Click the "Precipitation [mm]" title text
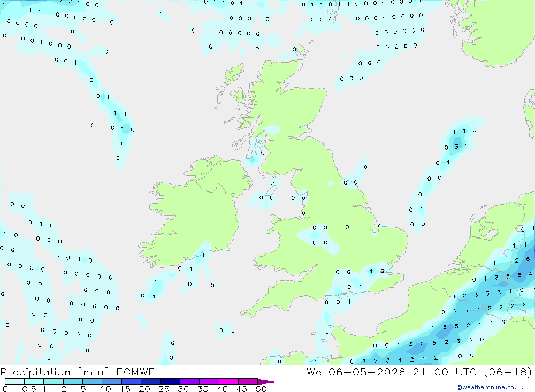The width and height of the screenshot is (535, 392). coord(55,372)
